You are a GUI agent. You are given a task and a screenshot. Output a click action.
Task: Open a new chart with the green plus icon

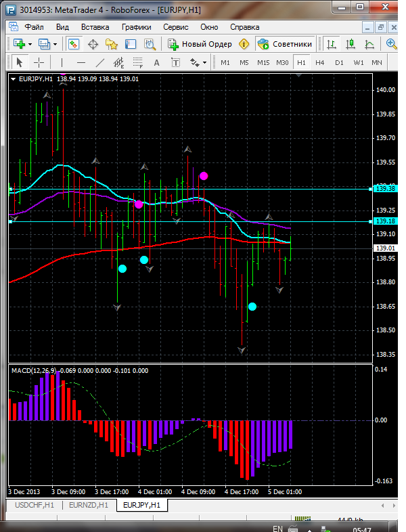[x=19, y=44]
